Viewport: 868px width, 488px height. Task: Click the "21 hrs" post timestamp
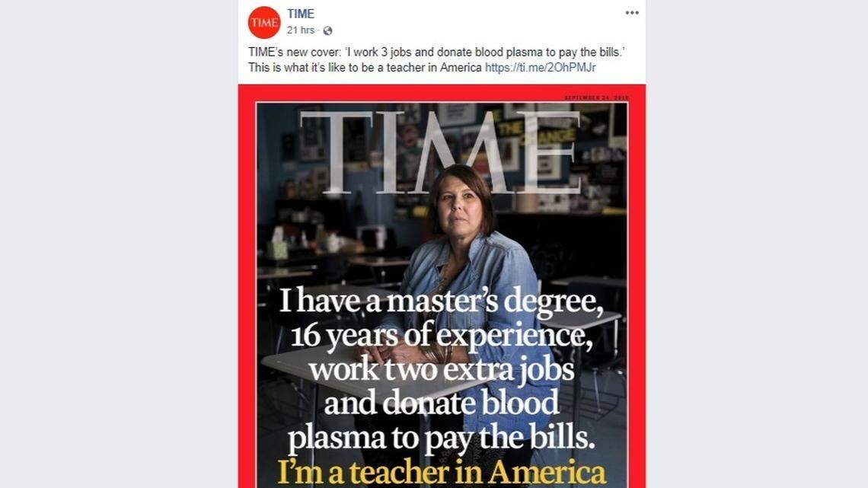point(301,30)
